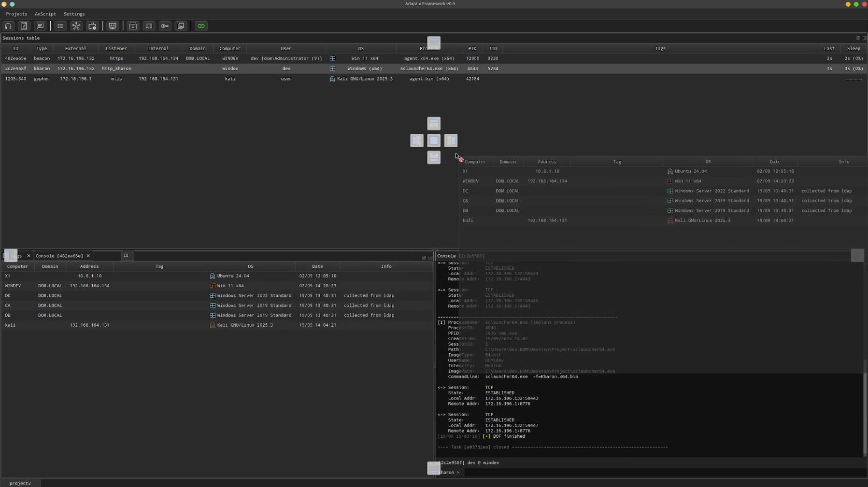Image resolution: width=868 pixels, height=487 pixels.
Task: Open Logs via the clipboard toolbar icon
Action: 24,26
